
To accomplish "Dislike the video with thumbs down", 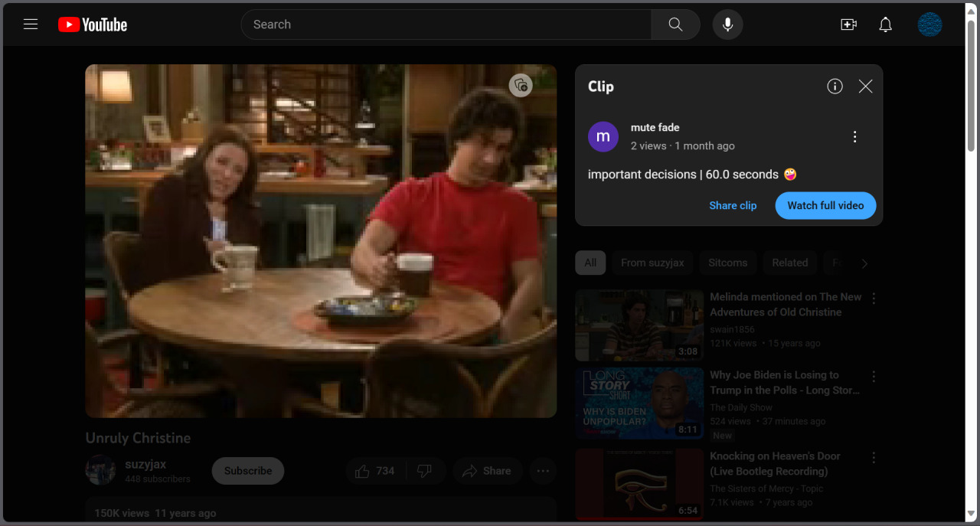I will click(x=425, y=471).
